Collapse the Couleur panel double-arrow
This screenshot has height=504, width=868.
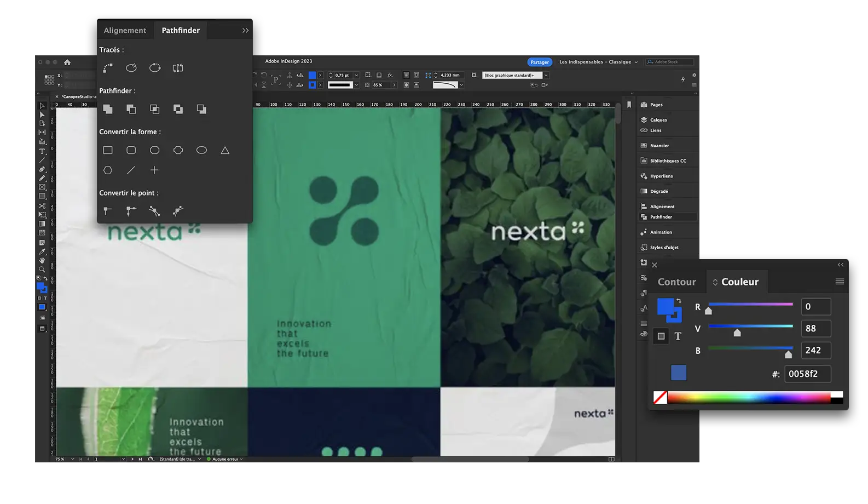click(x=841, y=265)
